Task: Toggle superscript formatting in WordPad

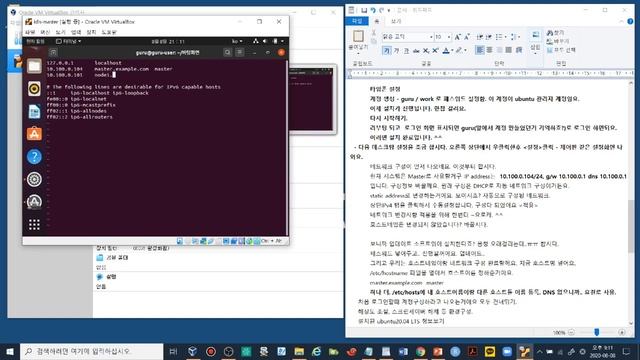Action: point(435,51)
